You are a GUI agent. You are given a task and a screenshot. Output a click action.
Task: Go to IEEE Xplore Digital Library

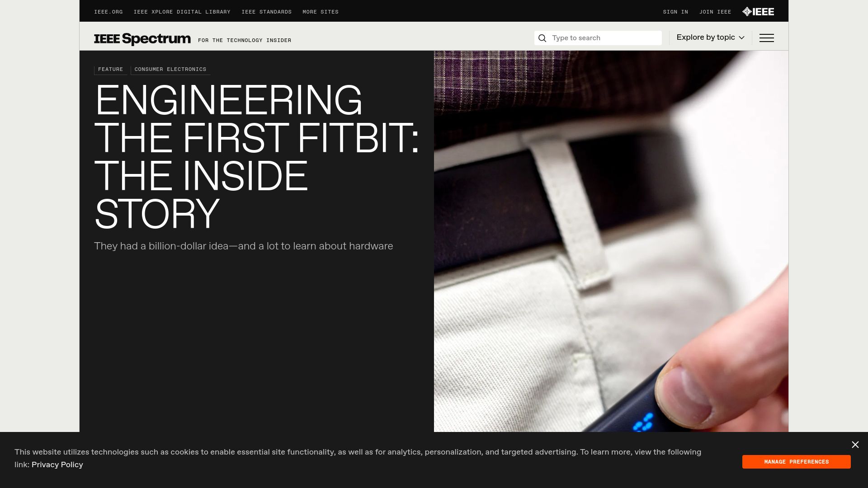coord(182,12)
